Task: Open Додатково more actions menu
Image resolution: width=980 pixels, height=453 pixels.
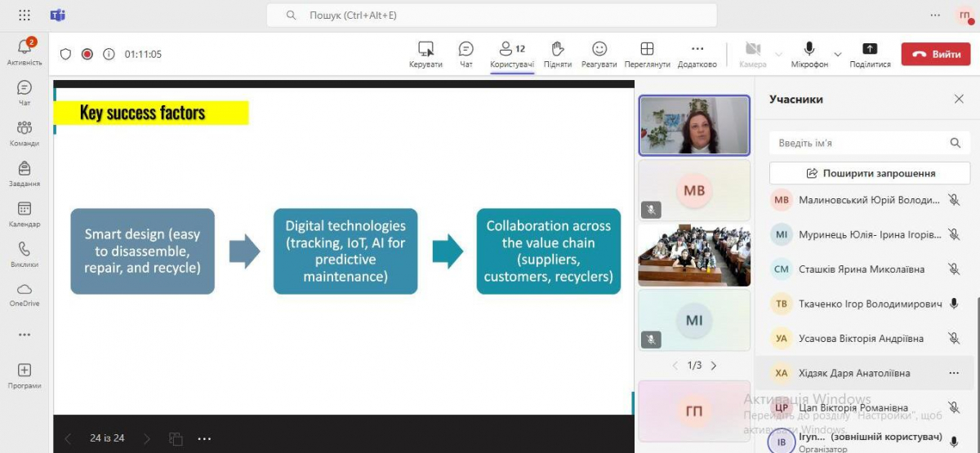Action: [x=697, y=54]
